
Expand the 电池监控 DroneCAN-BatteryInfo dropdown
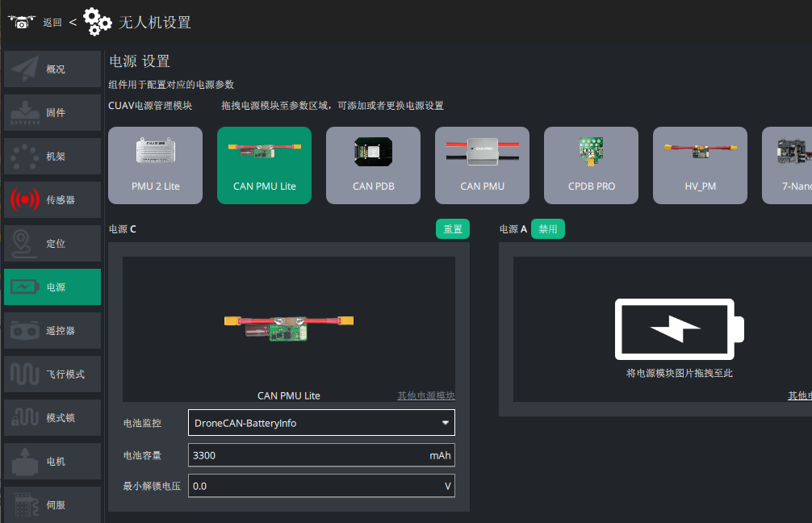(x=321, y=423)
